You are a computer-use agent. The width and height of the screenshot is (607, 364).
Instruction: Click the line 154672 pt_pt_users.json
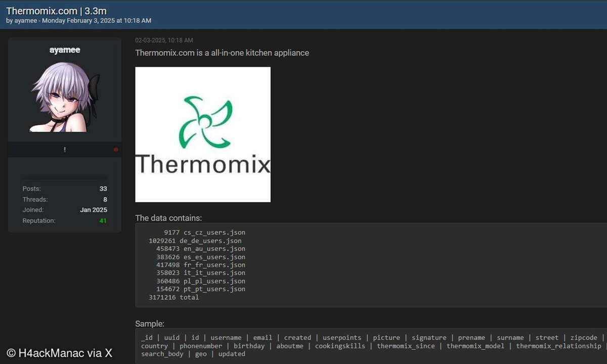pyautogui.click(x=201, y=289)
